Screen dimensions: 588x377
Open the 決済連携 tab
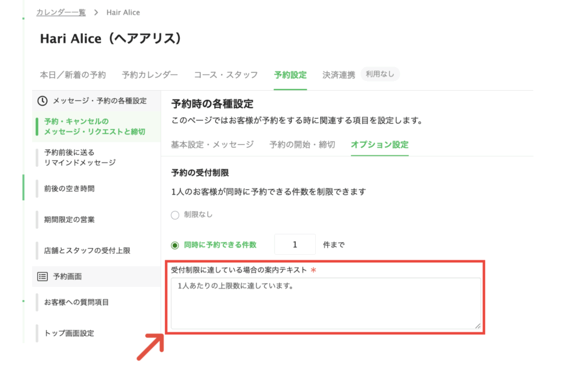339,75
